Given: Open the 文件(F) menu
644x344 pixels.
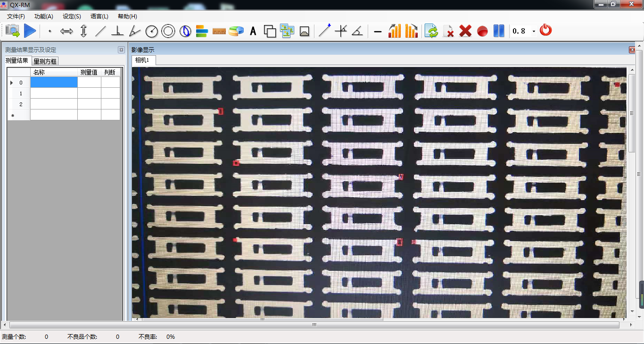Looking at the screenshot, I should pos(16,17).
